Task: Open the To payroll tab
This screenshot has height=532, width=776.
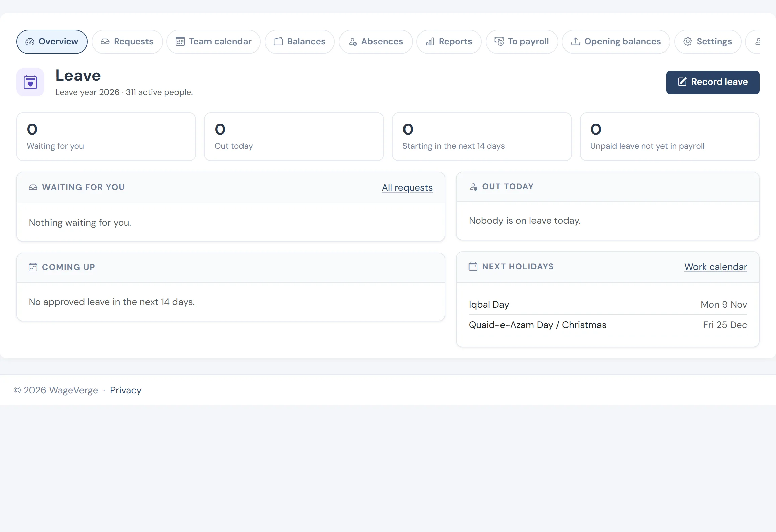Action: tap(522, 42)
